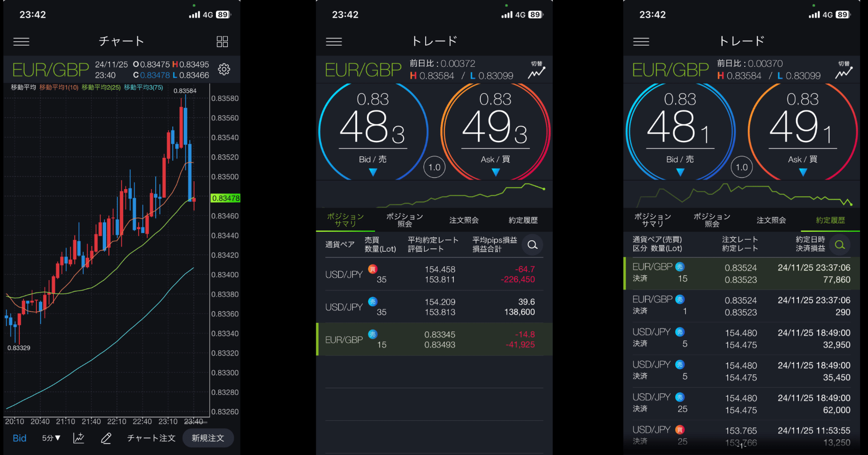Select the EUR/GBP sell position row
The image size is (868, 455).
click(433, 339)
